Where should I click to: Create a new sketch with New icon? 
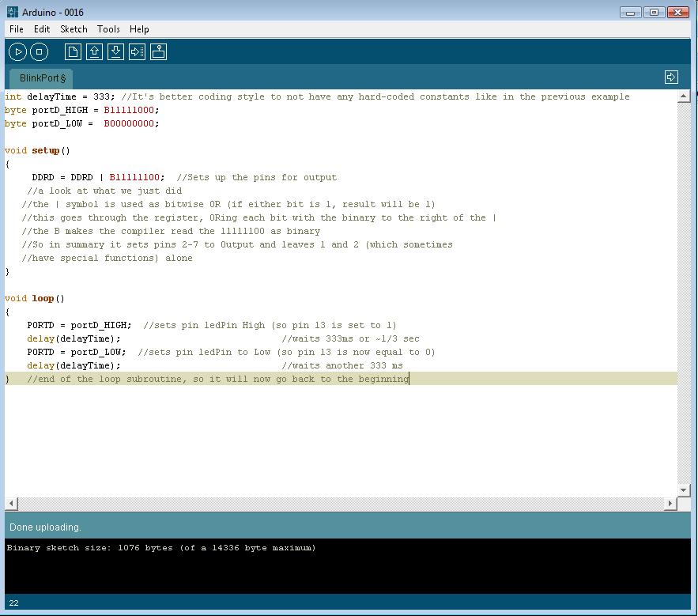coord(73,52)
